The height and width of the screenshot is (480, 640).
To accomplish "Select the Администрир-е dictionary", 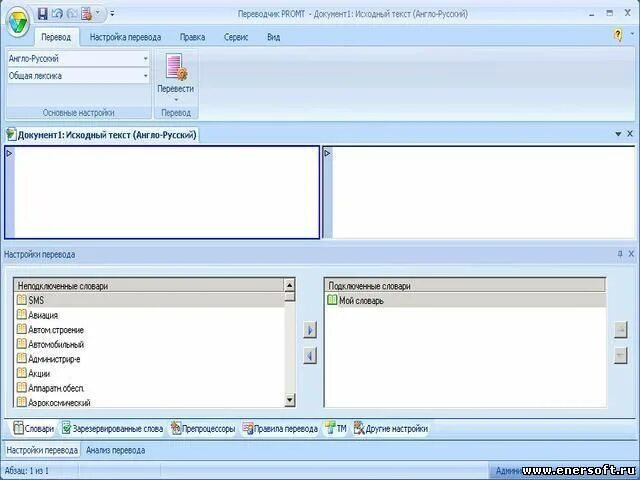I will 149,359.
